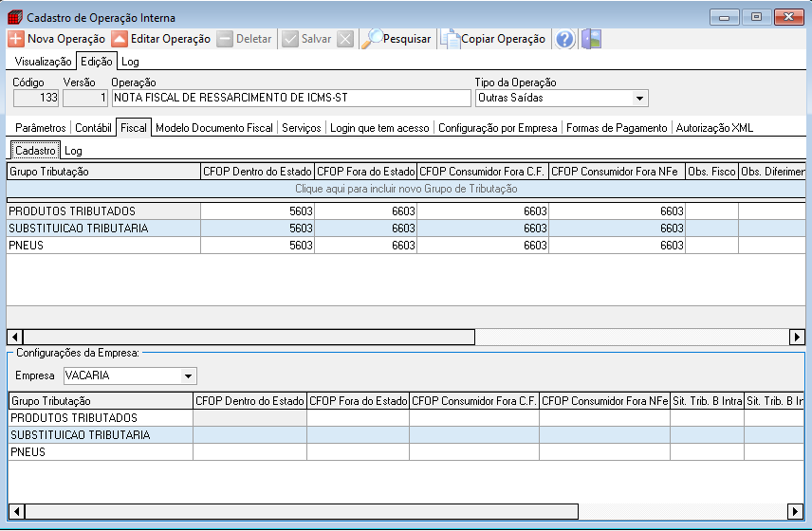This screenshot has height=531, width=812.
Task: Click the Salvar button label
Action: [x=317, y=39]
